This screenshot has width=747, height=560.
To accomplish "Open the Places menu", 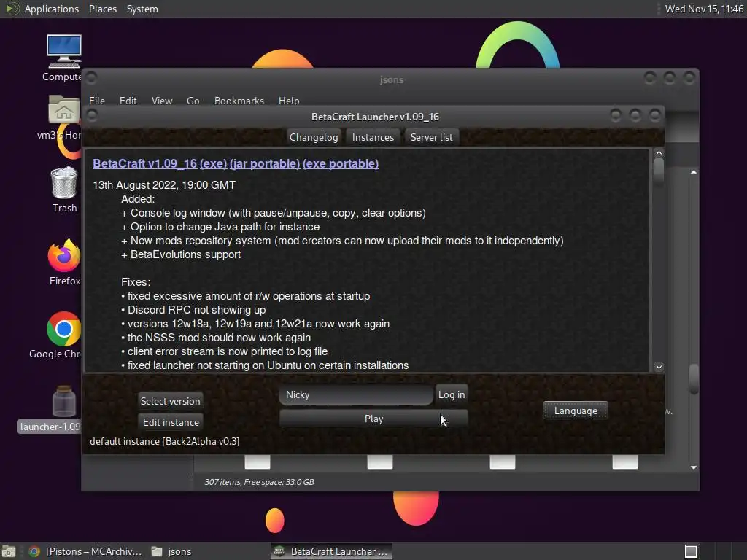I will 102,9.
